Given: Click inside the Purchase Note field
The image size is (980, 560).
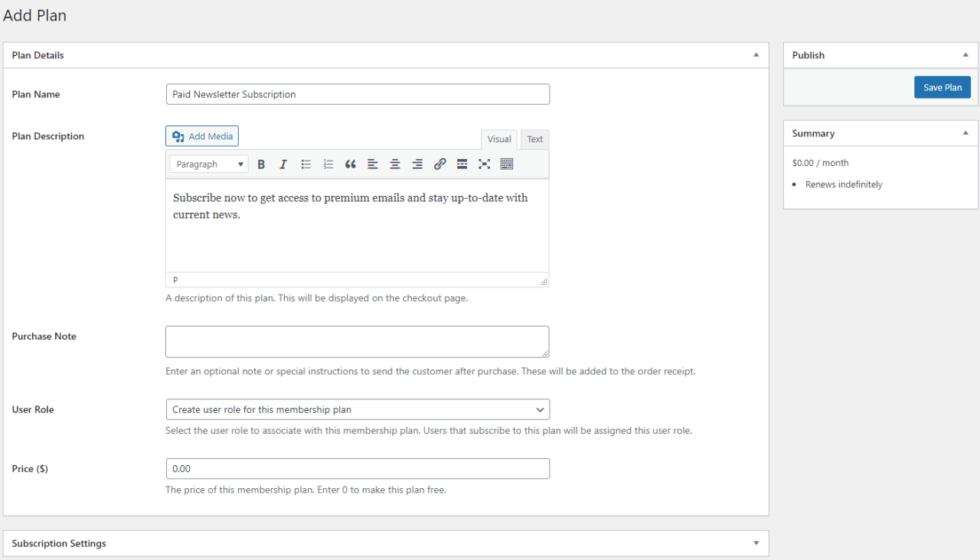Looking at the screenshot, I should 357,341.
